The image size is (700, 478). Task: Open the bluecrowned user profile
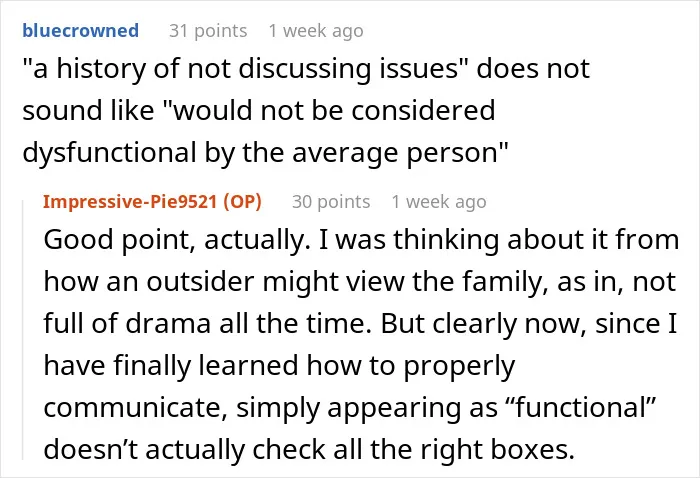pos(80,31)
